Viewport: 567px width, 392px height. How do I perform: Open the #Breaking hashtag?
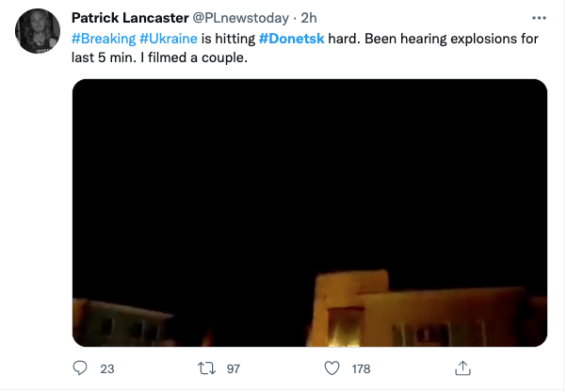tap(103, 40)
